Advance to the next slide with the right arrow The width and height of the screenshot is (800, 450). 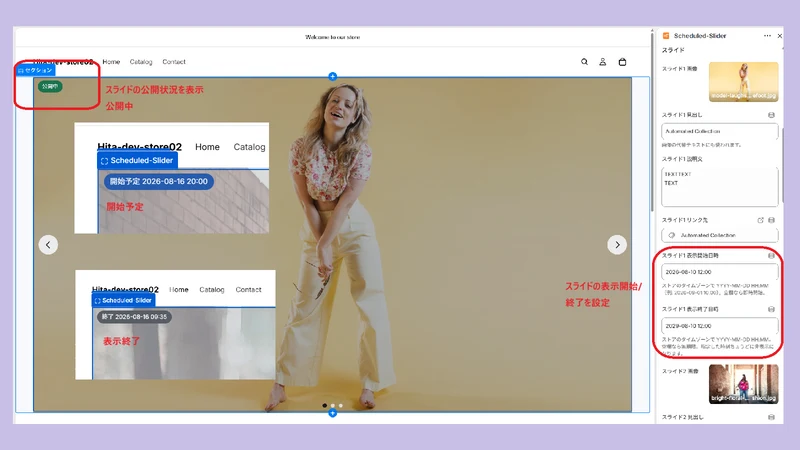coord(617,245)
